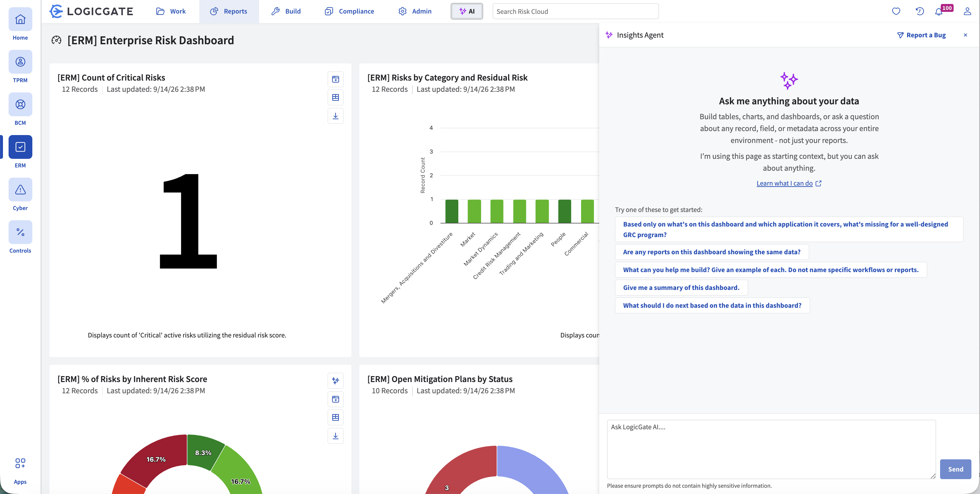This screenshot has width=980, height=494.
Task: Toggle the AI button in top bar
Action: coord(467,12)
